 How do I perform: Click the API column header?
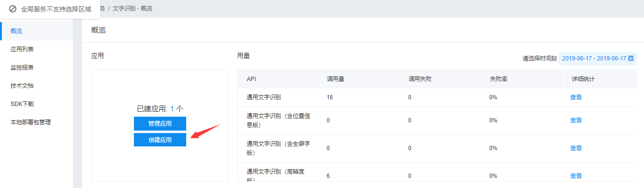(x=251, y=79)
